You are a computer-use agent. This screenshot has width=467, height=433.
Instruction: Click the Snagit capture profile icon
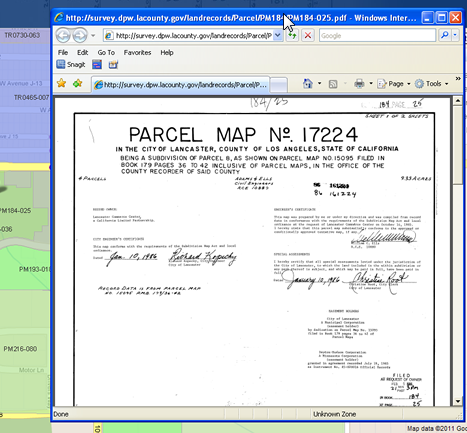[x=97, y=64]
